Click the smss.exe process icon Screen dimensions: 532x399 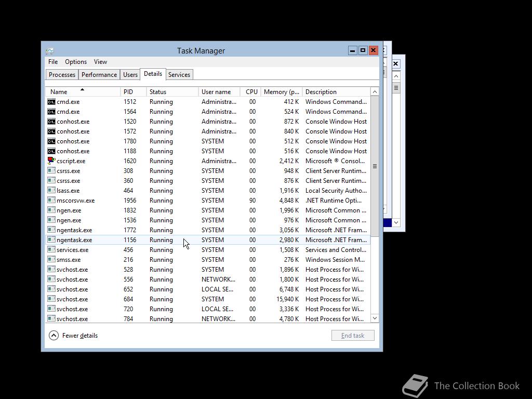(51, 259)
